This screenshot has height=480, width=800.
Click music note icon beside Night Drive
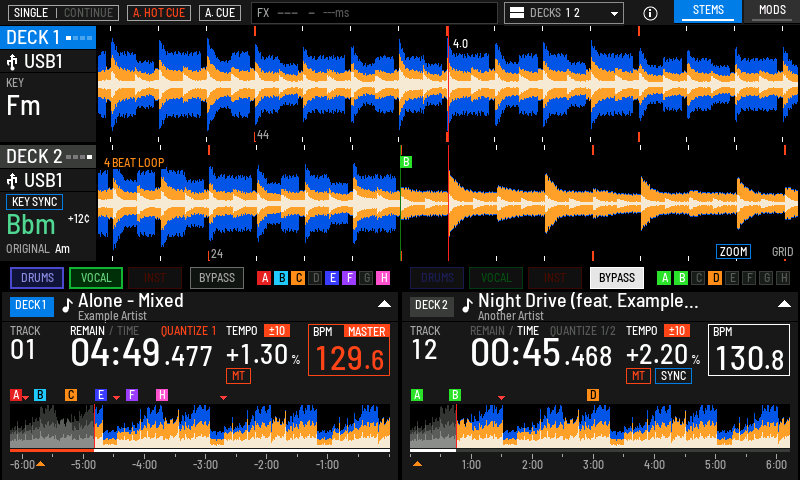(467, 305)
